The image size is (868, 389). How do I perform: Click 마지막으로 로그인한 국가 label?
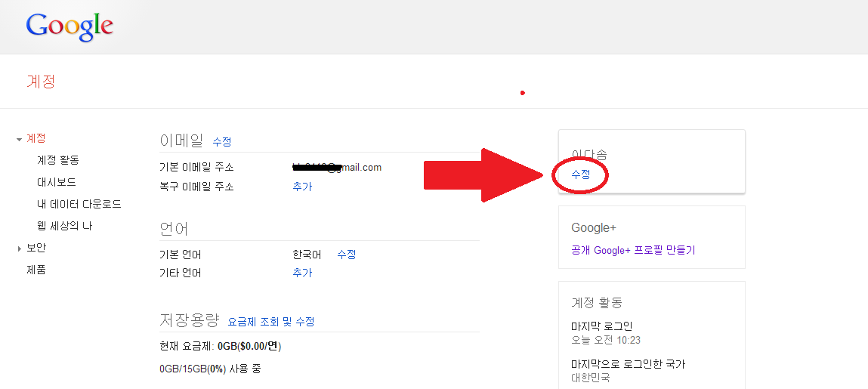629,365
